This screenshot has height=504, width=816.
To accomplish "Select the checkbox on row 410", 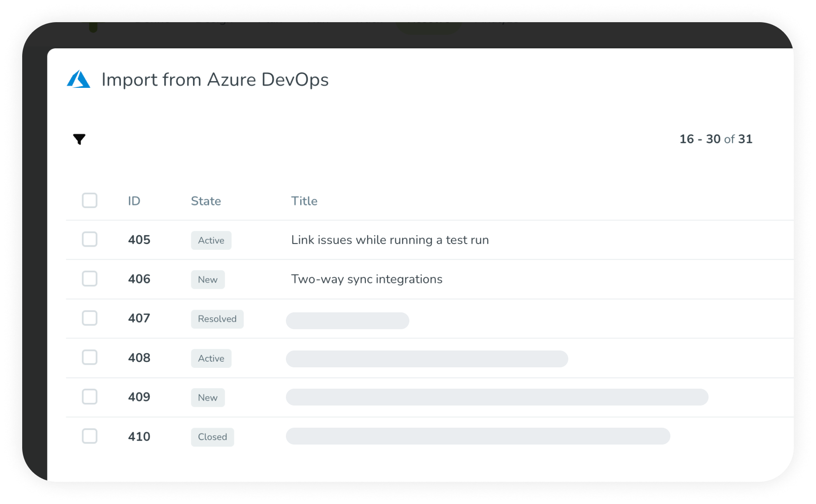I will click(90, 436).
